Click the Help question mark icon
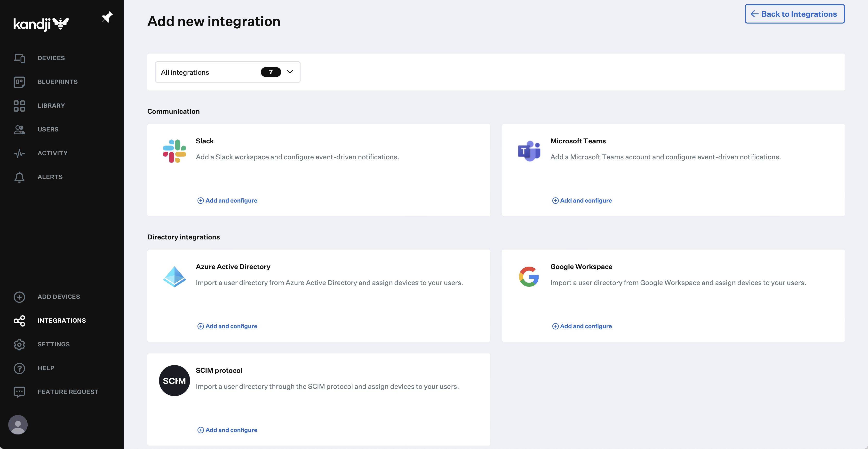The height and width of the screenshot is (449, 868). (x=19, y=368)
